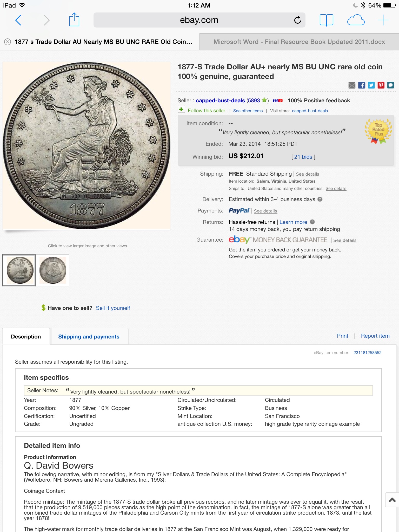
Task: Tap the Safari back arrow
Action: pos(18,20)
